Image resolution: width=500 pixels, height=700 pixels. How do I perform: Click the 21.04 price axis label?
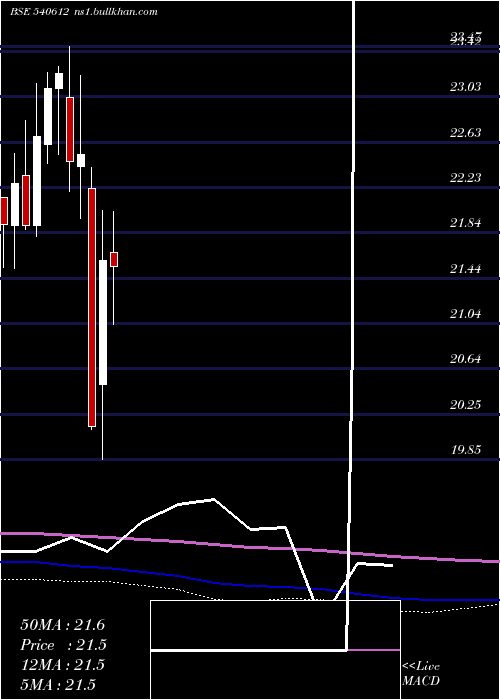(466, 313)
